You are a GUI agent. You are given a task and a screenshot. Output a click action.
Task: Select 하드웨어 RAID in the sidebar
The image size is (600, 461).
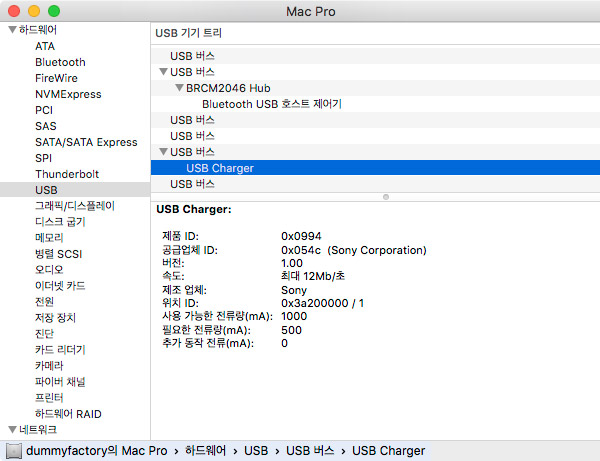pyautogui.click(x=67, y=414)
